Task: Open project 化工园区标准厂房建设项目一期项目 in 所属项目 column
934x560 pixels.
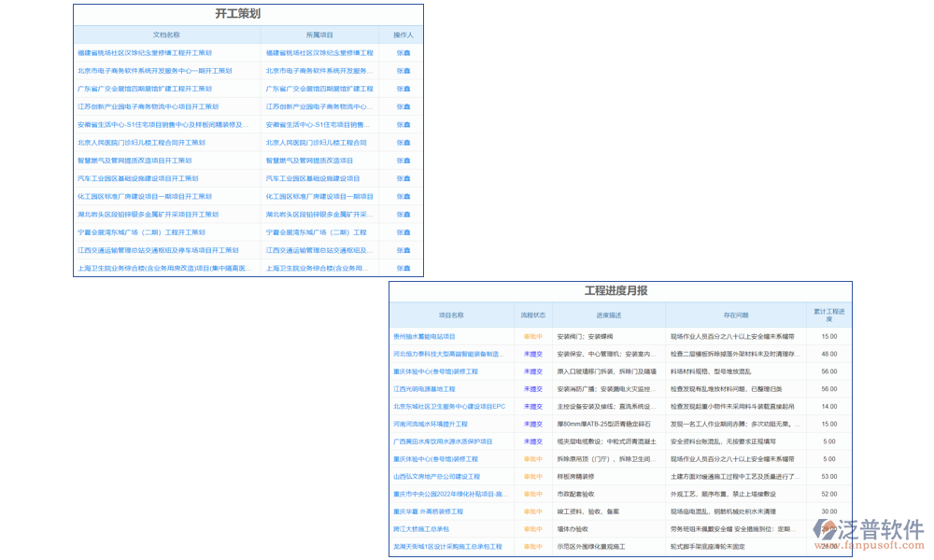Action: point(319,196)
